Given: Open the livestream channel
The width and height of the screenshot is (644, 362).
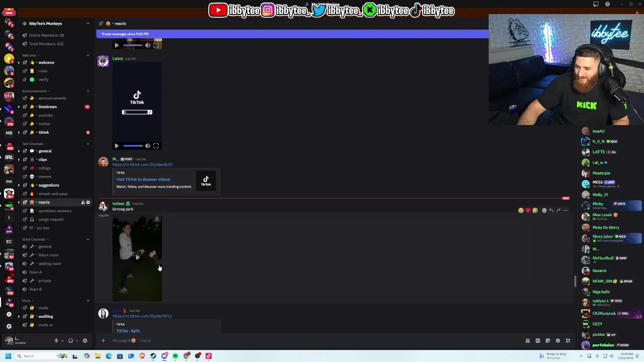Looking at the screenshot, I should pyautogui.click(x=55, y=107).
